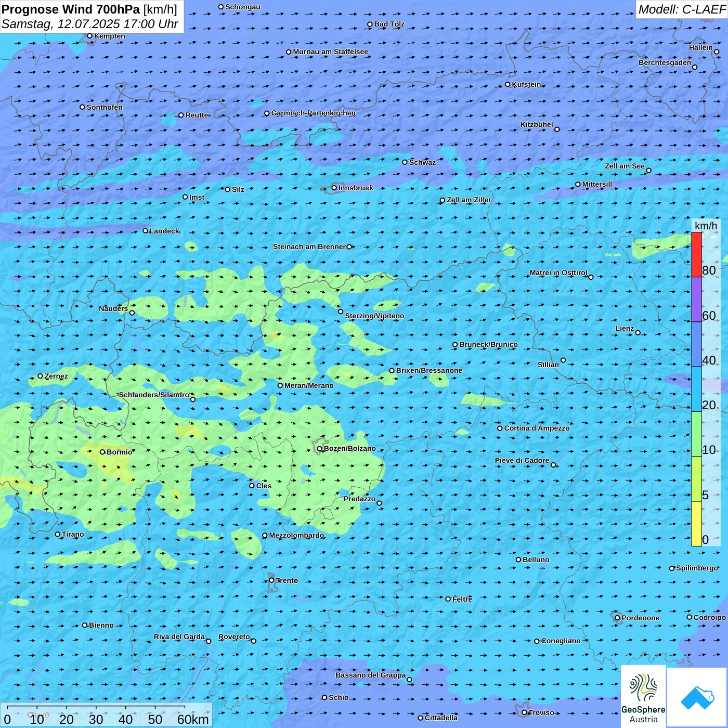
Task: Click the 'Bruneck/Brunico' label
Action: [488, 344]
